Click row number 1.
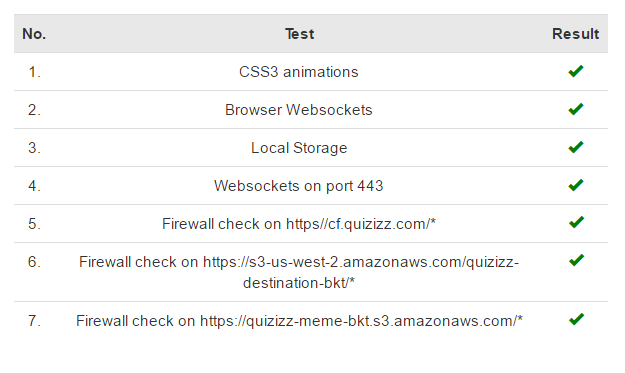 point(34,72)
